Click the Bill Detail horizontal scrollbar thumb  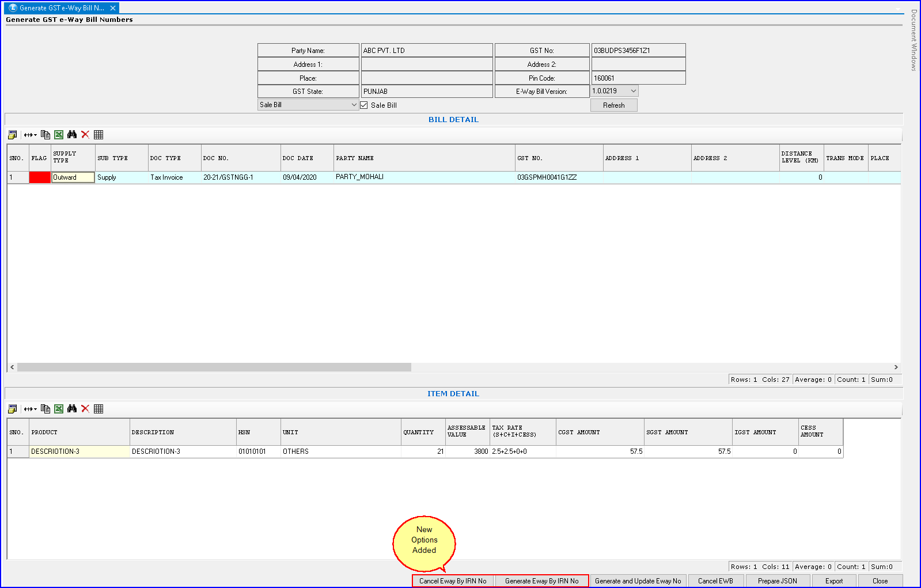214,367
